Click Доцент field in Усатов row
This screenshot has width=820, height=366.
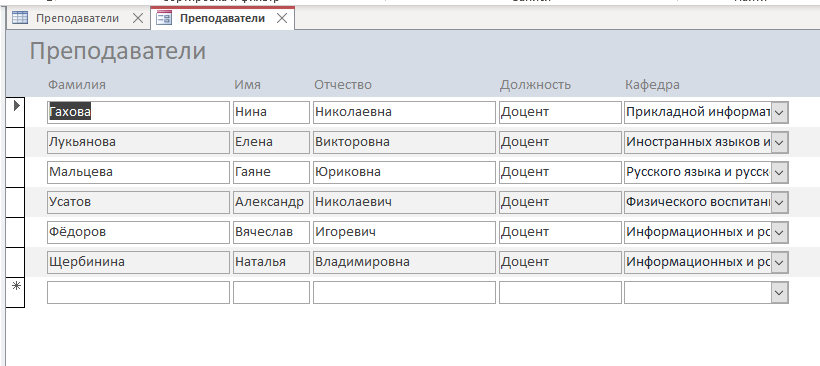click(x=560, y=202)
